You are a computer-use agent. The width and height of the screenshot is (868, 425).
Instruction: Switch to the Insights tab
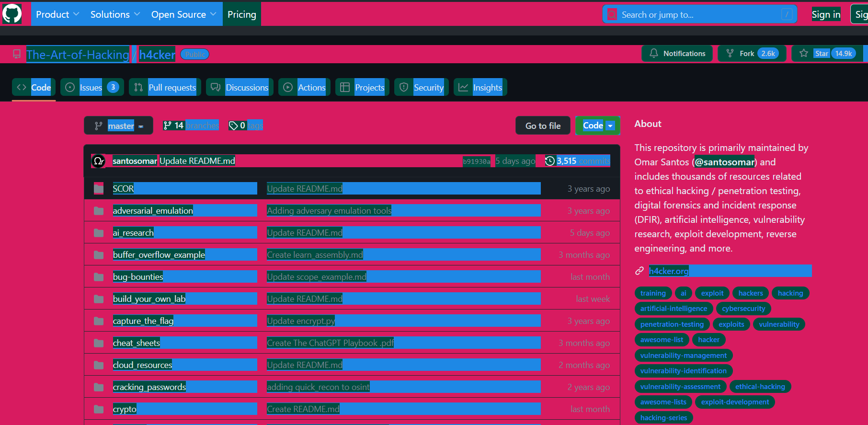(480, 87)
